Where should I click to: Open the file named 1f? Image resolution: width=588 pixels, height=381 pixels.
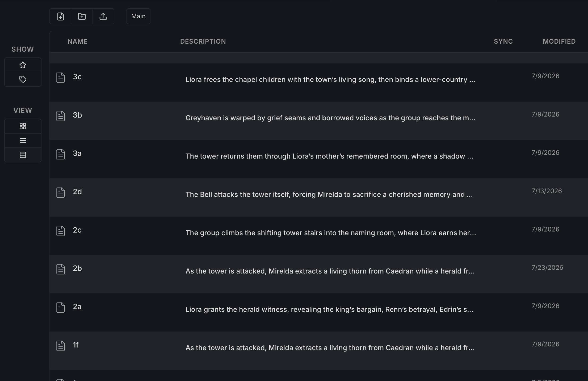coord(76,345)
